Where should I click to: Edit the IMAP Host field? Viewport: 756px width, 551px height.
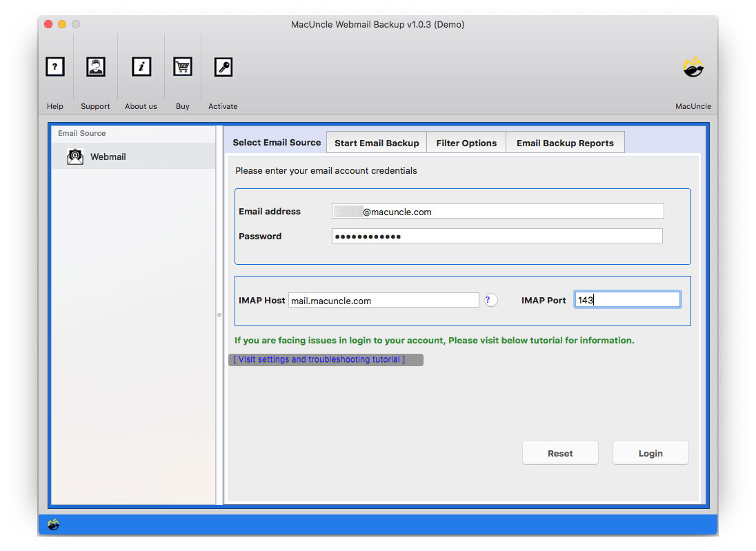point(384,300)
